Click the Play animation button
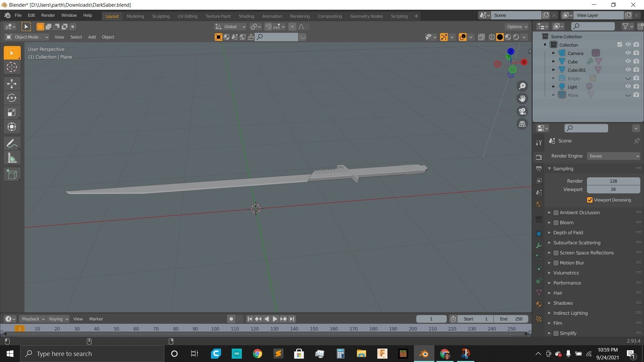The width and height of the screenshot is (644, 362). tap(275, 319)
